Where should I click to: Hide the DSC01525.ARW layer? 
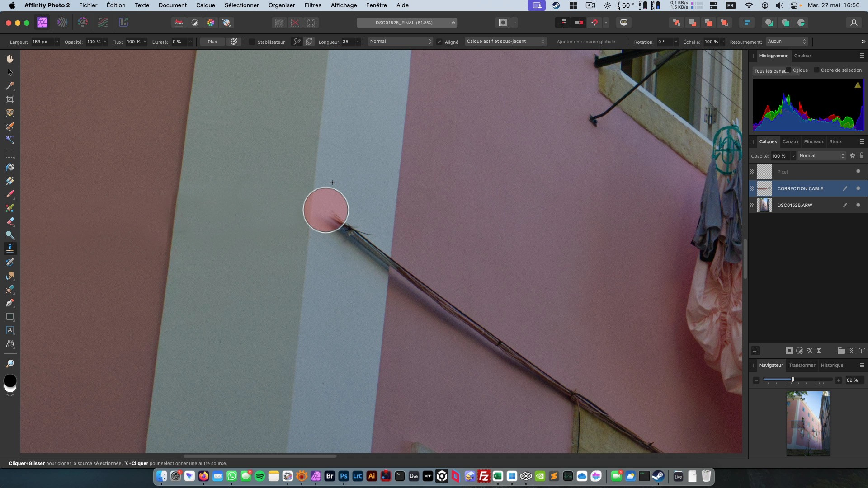coord(858,205)
